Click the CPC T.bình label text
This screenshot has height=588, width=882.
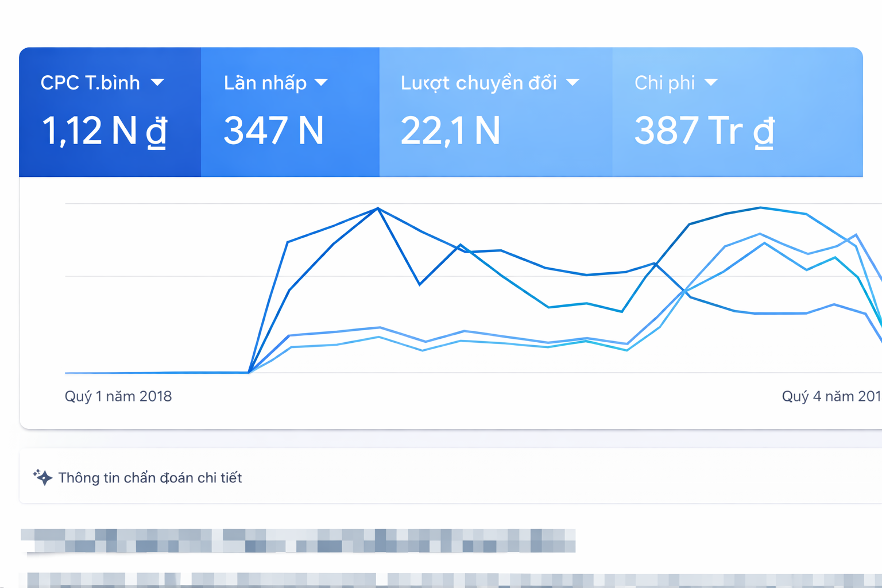pyautogui.click(x=90, y=83)
